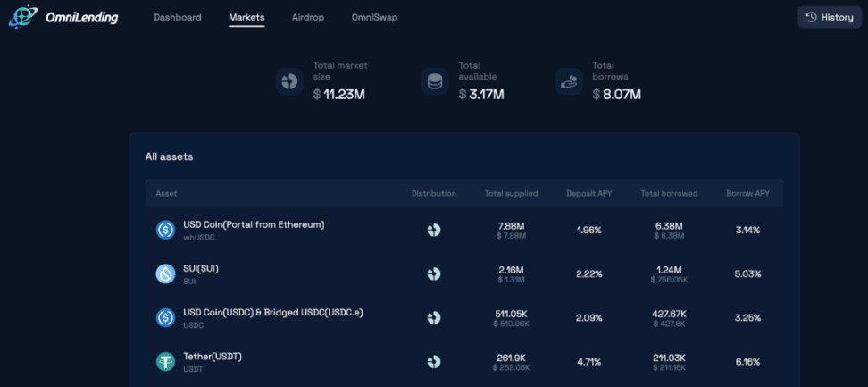The height and width of the screenshot is (387, 868).
Task: Click the OmniLending logo icon
Action: click(x=22, y=16)
